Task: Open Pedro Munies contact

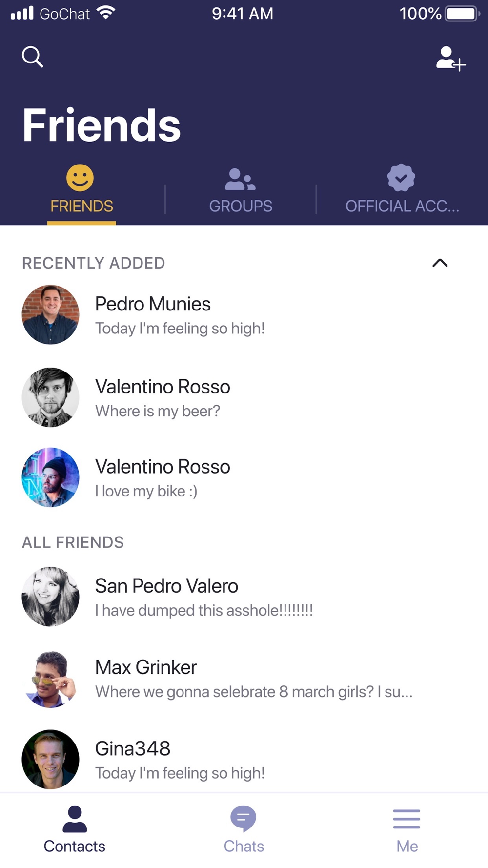Action: (244, 315)
